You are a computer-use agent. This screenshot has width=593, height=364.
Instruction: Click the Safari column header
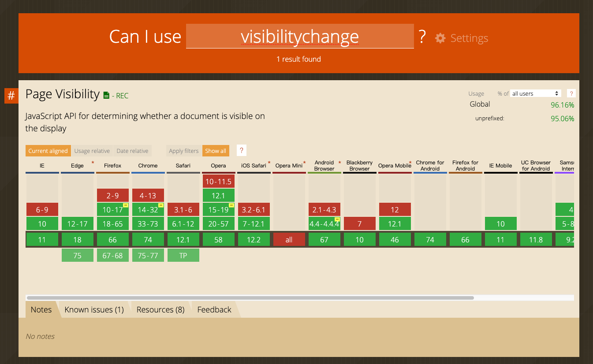tap(183, 166)
